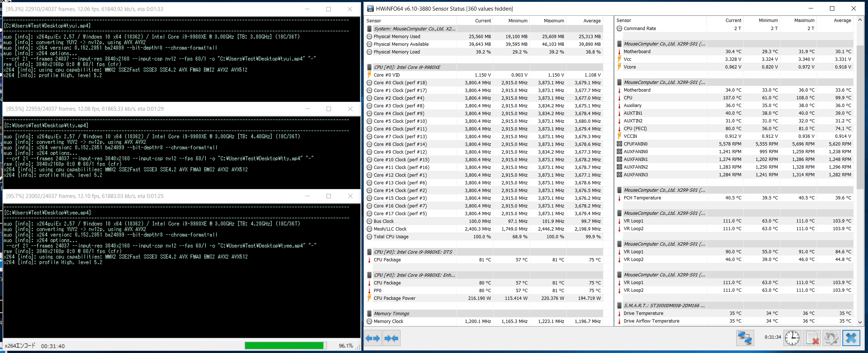
Task: Click the x264エンコード status label
Action: 20,346
